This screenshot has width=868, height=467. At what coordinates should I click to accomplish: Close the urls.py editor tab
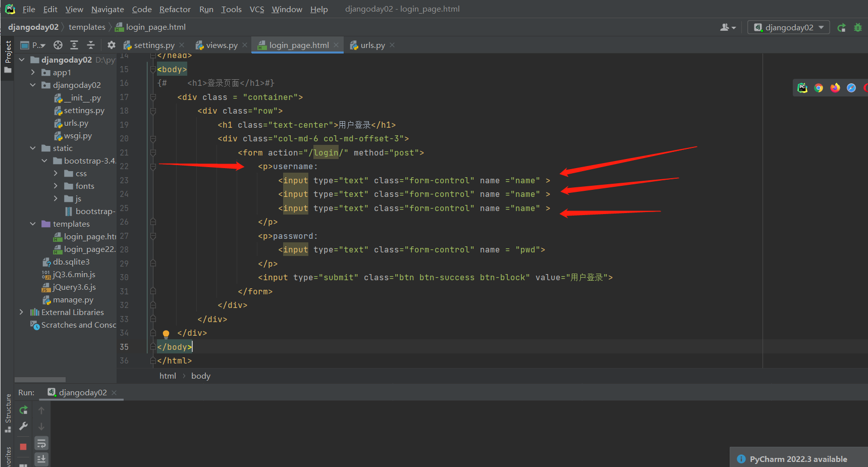pos(392,45)
